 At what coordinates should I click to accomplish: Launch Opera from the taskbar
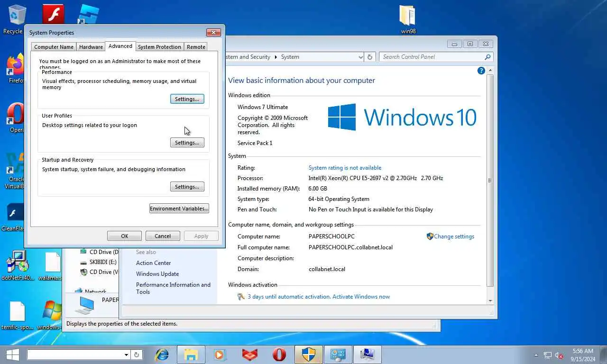point(279,355)
